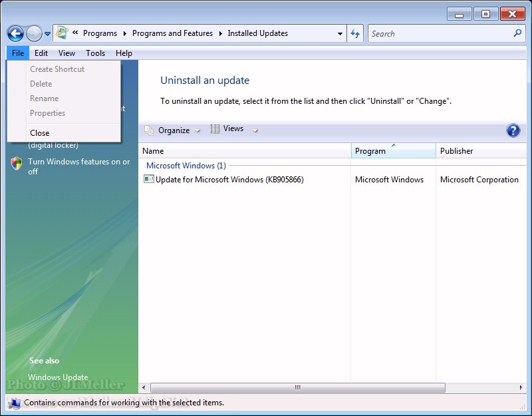Open the Tools menu
This screenshot has width=532, height=416.
(x=95, y=53)
